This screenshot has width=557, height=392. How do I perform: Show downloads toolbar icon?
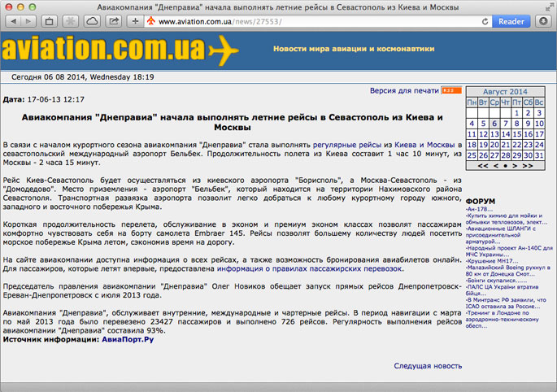click(x=543, y=21)
